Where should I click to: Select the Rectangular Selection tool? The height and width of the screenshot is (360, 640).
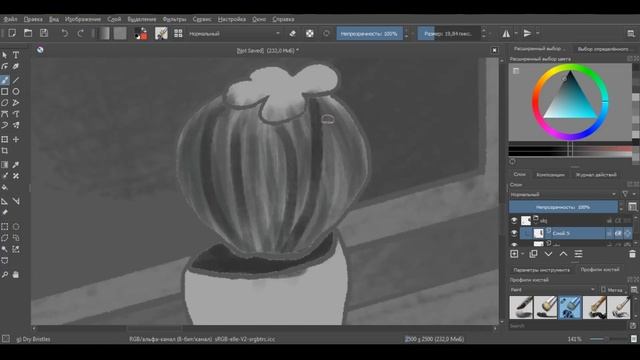[x=4, y=227]
